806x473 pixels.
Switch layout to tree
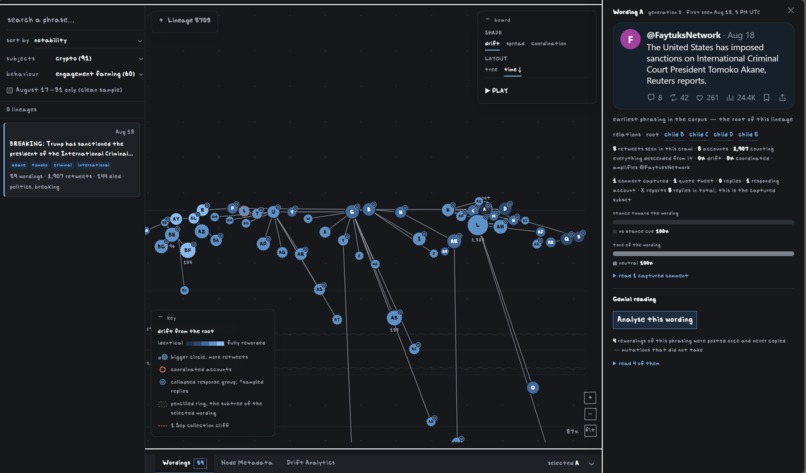(491, 69)
